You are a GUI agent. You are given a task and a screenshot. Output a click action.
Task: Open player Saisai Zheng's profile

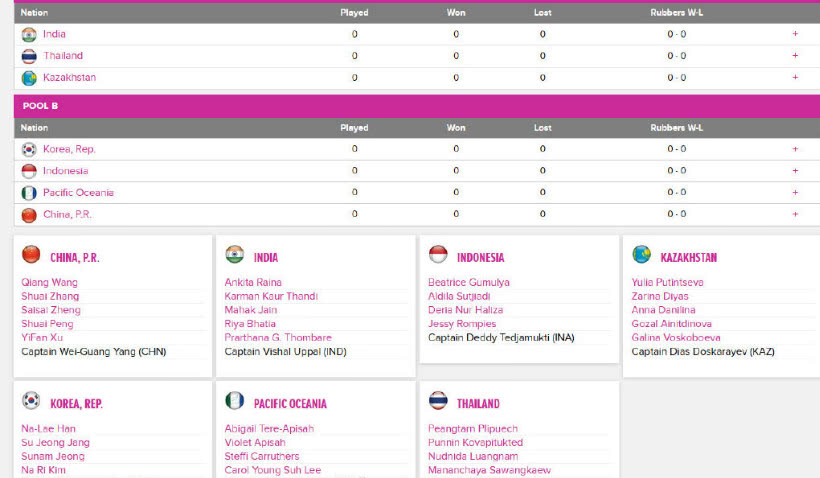[x=51, y=310]
